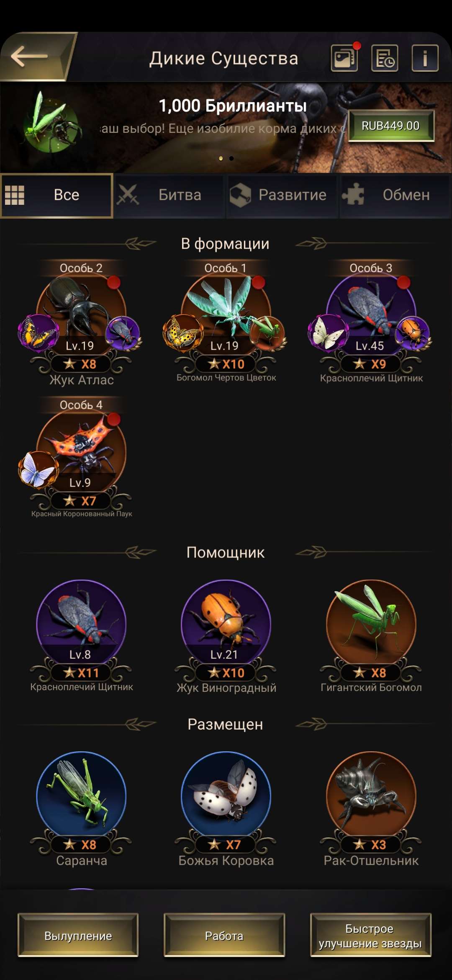
Task: Switch to the Развитие tab
Action: (282, 195)
